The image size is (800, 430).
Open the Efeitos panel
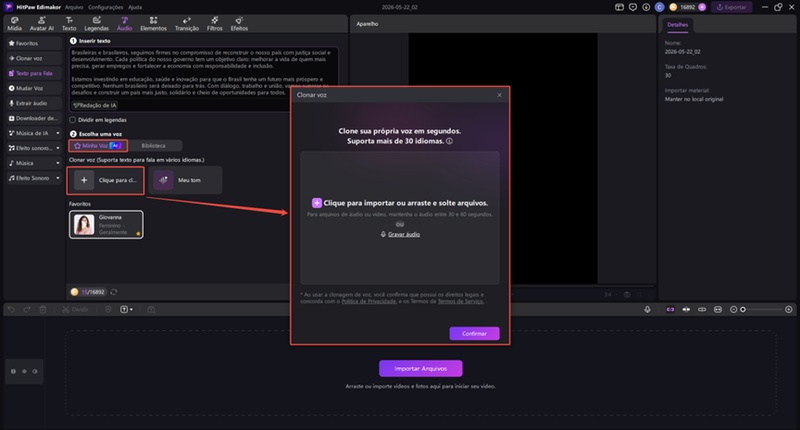coord(239,23)
